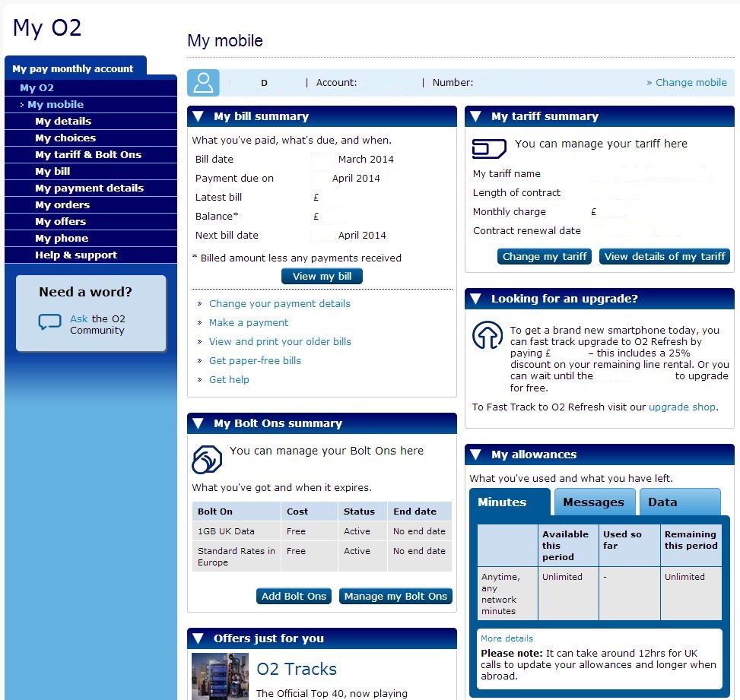Visit the upgrade shop link
The height and width of the screenshot is (700, 740).
coord(682,407)
